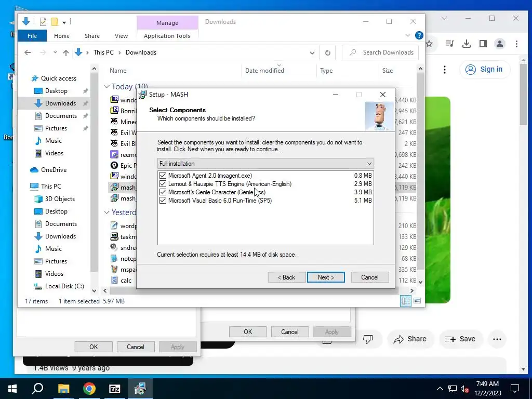Open taskbar search icon
Viewport: 532px width, 399px height.
(37, 389)
